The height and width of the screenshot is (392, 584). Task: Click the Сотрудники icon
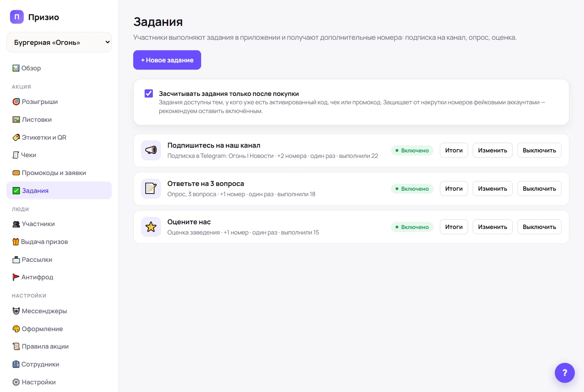pos(16,364)
